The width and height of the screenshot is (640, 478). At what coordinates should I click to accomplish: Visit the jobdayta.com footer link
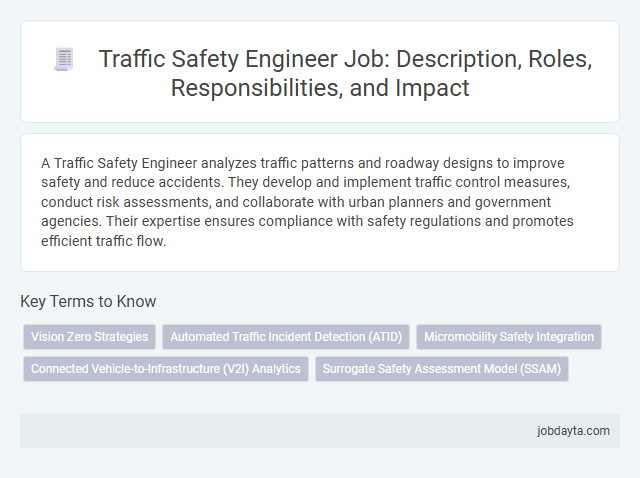click(573, 431)
